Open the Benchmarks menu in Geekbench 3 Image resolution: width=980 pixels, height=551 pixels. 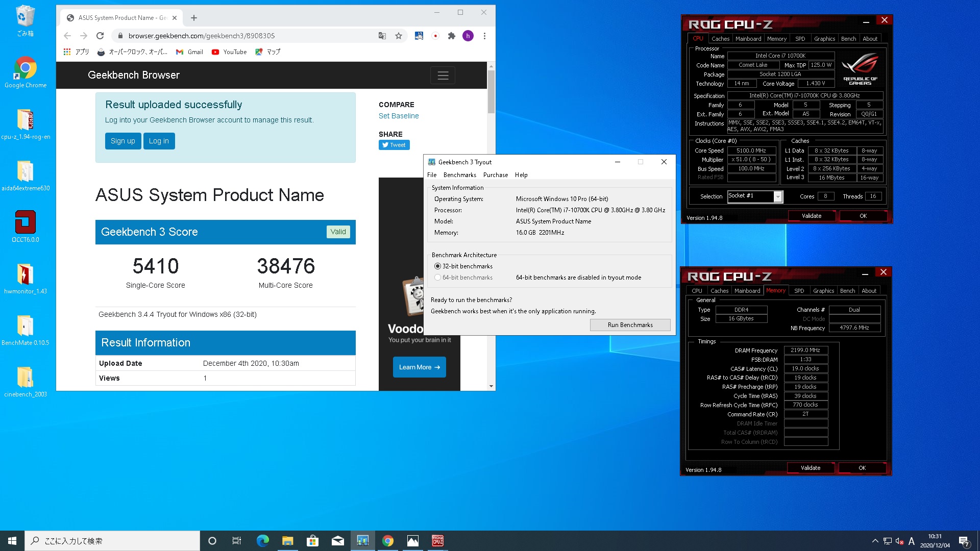[x=459, y=175]
